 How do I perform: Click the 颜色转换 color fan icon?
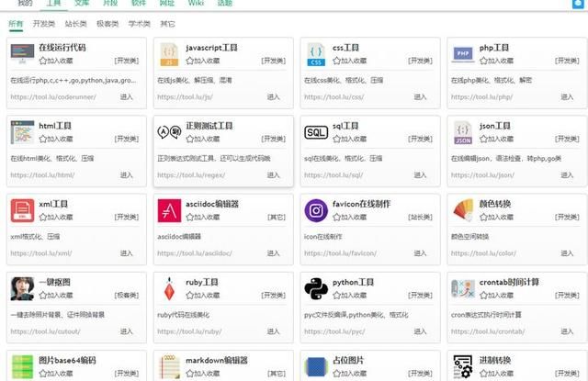463,210
